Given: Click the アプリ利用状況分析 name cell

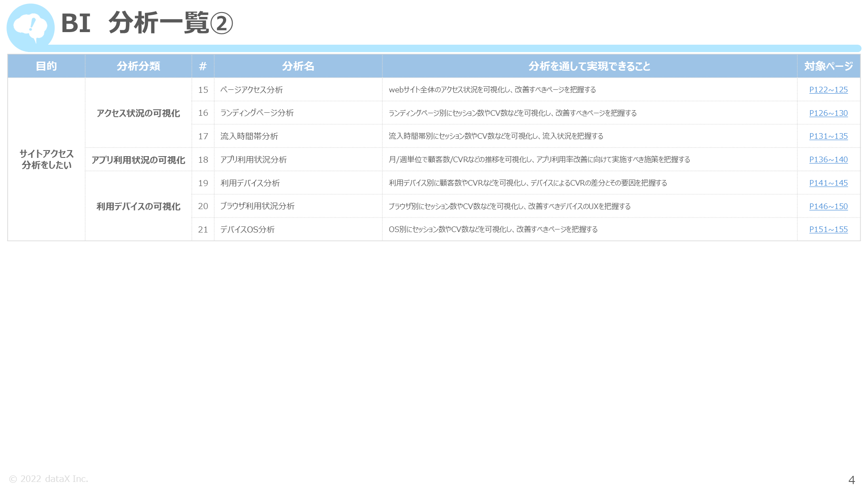Looking at the screenshot, I should pos(298,160).
